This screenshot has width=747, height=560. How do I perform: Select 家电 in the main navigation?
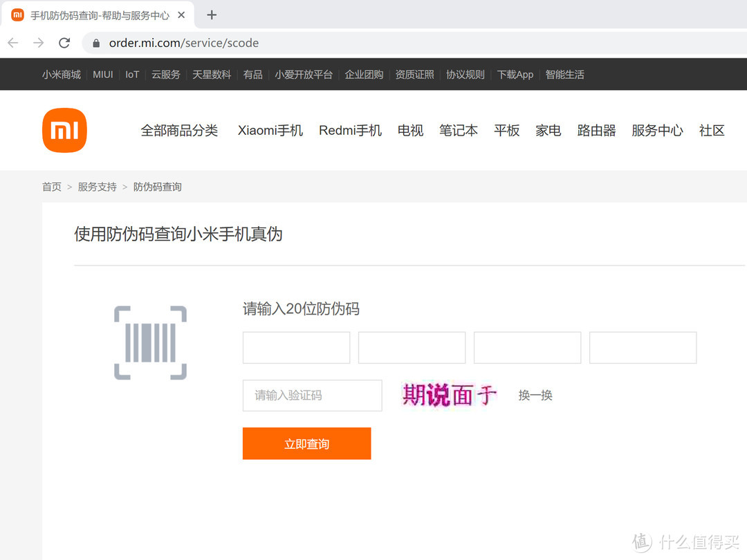548,131
